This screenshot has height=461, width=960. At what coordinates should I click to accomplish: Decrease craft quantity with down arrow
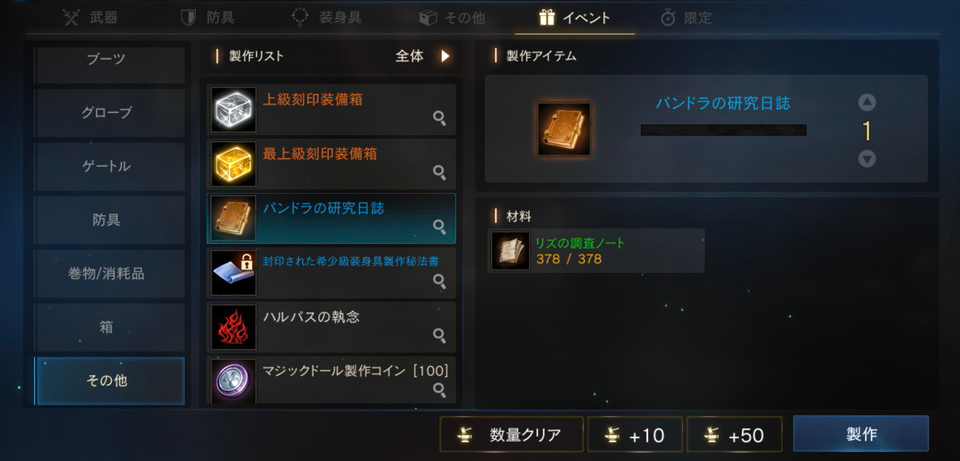[x=866, y=159]
